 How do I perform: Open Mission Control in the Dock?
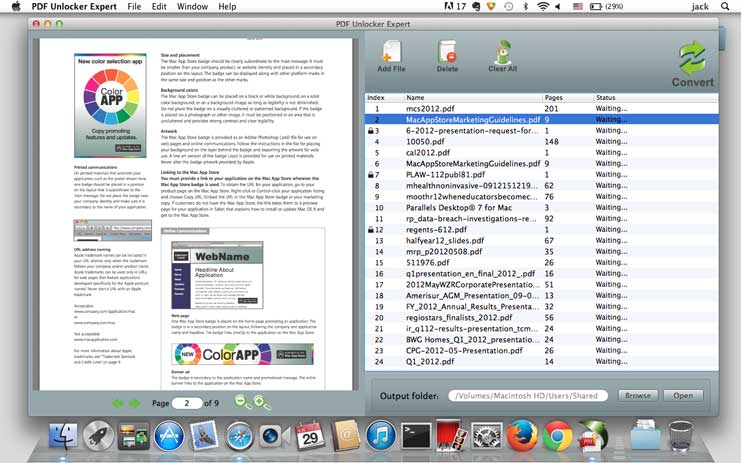[x=134, y=436]
